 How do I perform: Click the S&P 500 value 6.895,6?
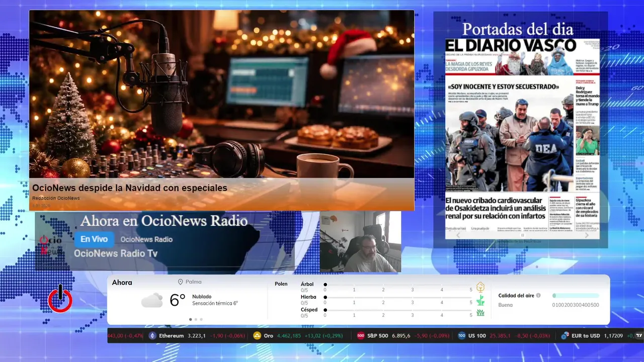[x=401, y=336]
